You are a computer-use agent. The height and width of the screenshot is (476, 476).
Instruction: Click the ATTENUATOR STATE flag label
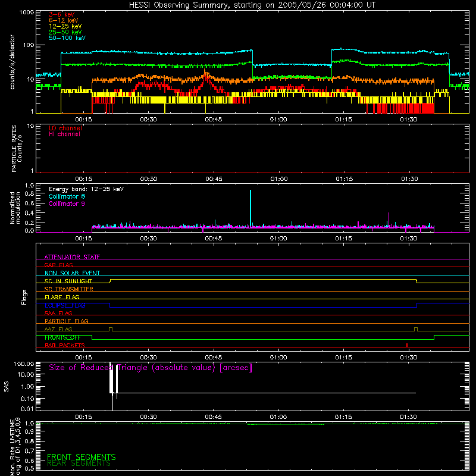72,257
